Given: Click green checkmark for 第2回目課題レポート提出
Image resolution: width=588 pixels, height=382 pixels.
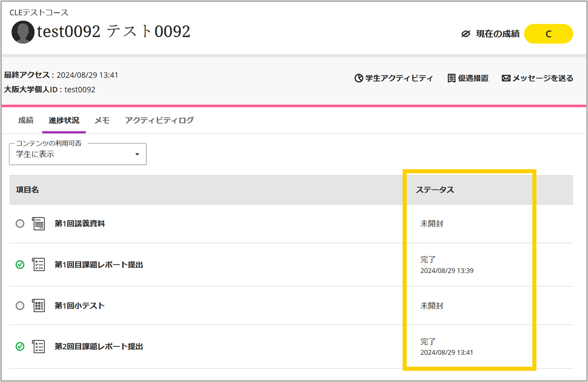Looking at the screenshot, I should tap(20, 347).
